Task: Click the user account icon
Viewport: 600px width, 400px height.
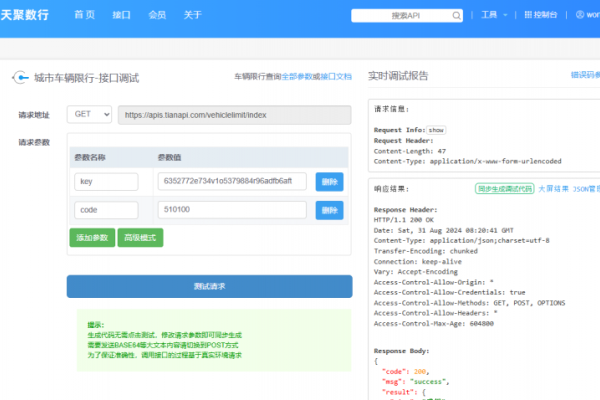Action: click(580, 15)
